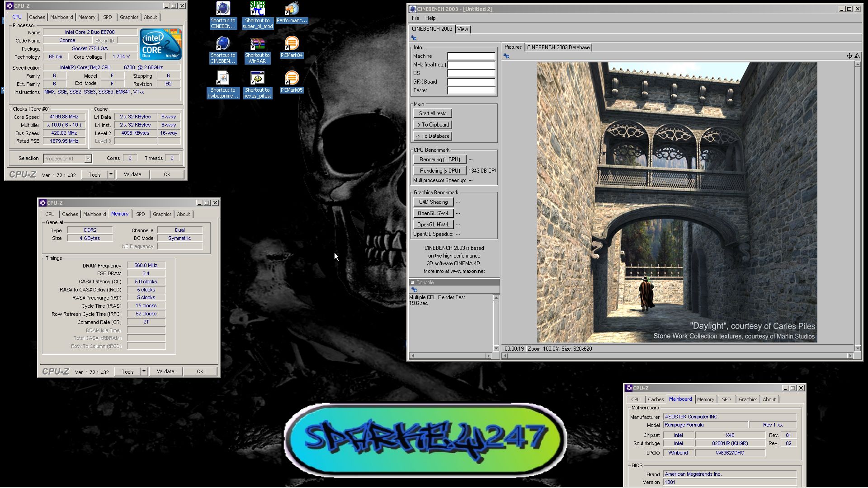Click the To Database button
The width and height of the screenshot is (868, 488).
pos(433,136)
